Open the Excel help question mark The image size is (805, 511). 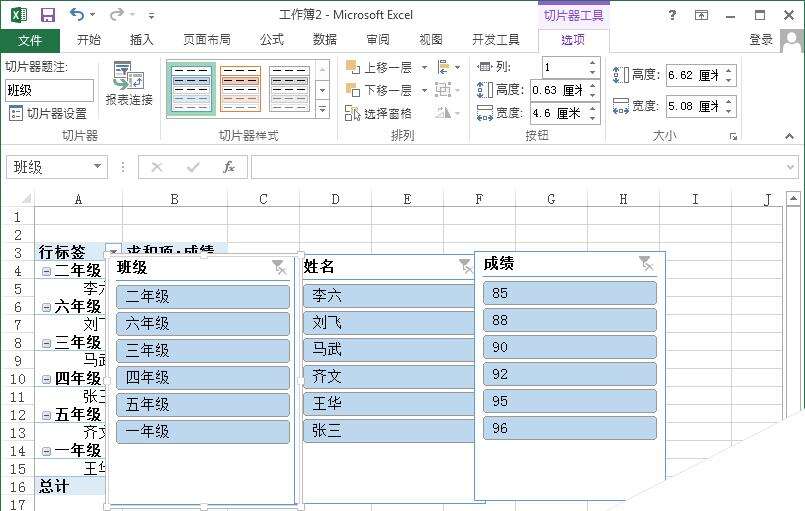coord(672,15)
